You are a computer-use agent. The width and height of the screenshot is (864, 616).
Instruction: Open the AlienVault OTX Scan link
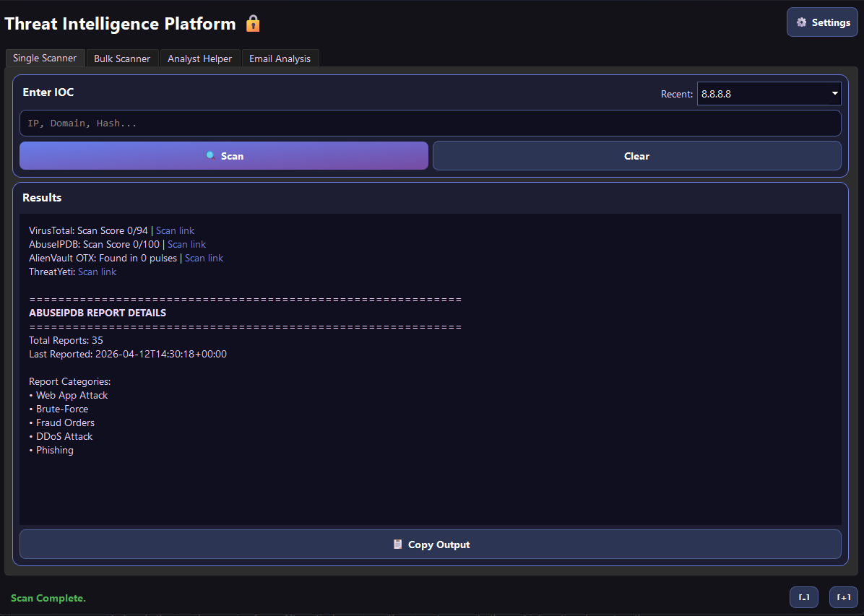204,258
